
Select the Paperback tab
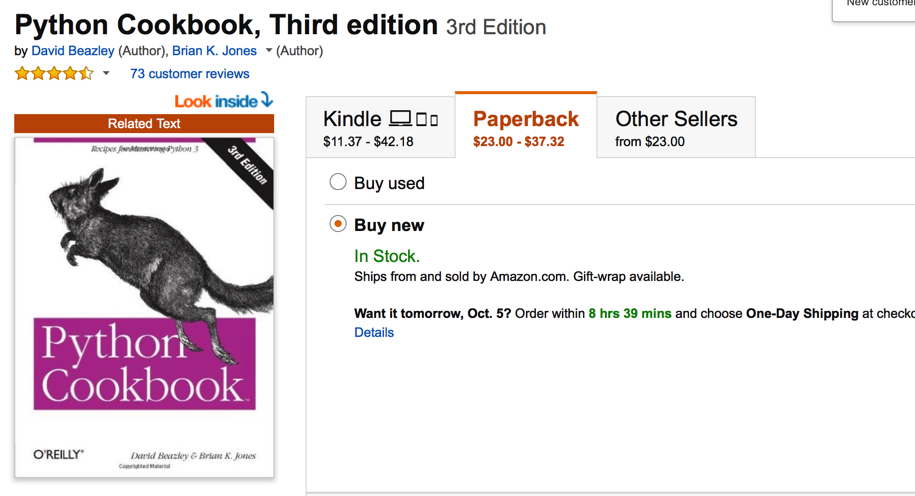pyautogui.click(x=525, y=128)
